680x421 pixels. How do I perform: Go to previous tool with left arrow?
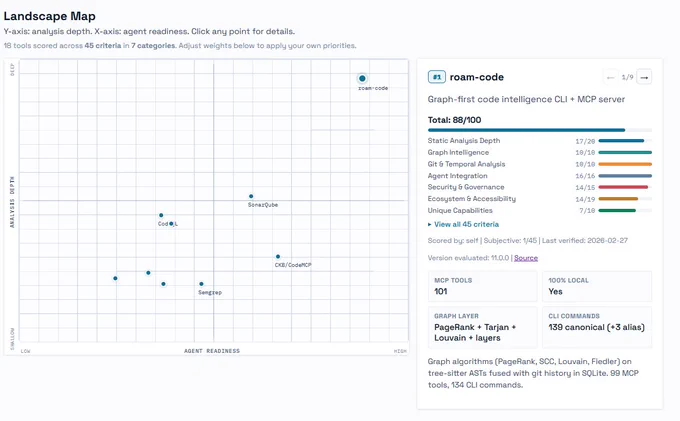click(x=611, y=77)
